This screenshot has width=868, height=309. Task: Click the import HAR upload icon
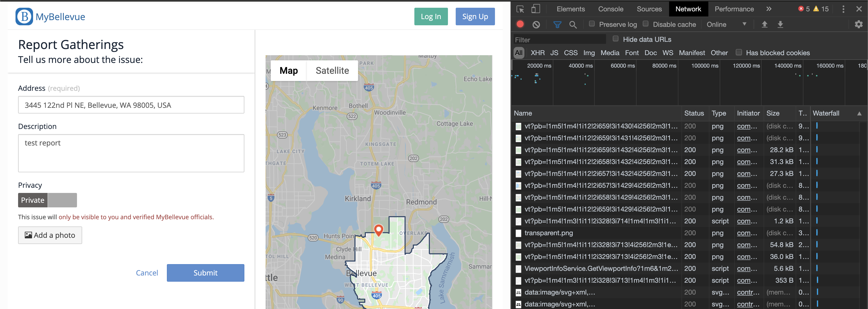(x=765, y=24)
